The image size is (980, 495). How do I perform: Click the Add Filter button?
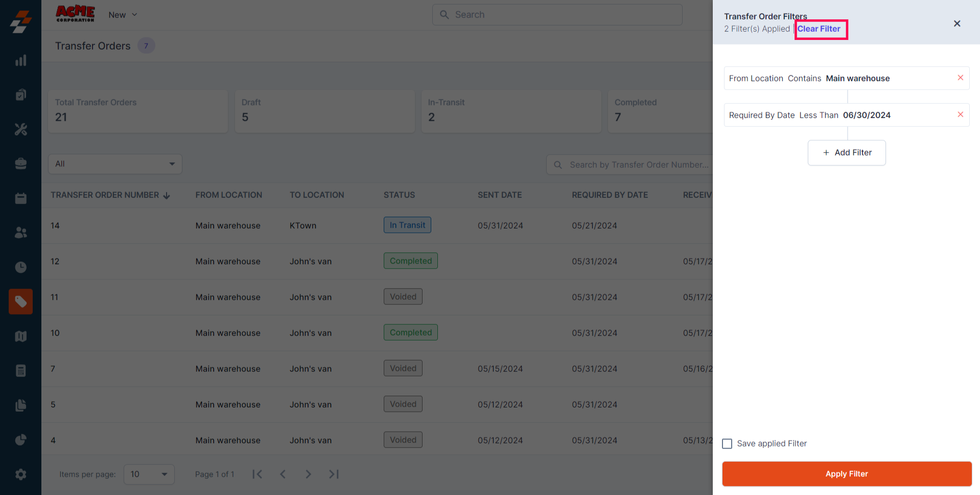tap(846, 152)
